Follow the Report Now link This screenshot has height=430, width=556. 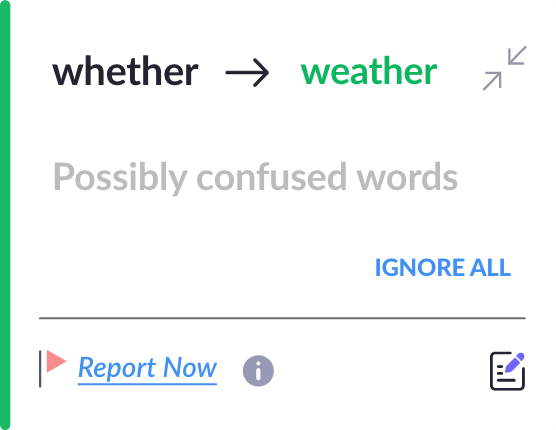tap(147, 368)
